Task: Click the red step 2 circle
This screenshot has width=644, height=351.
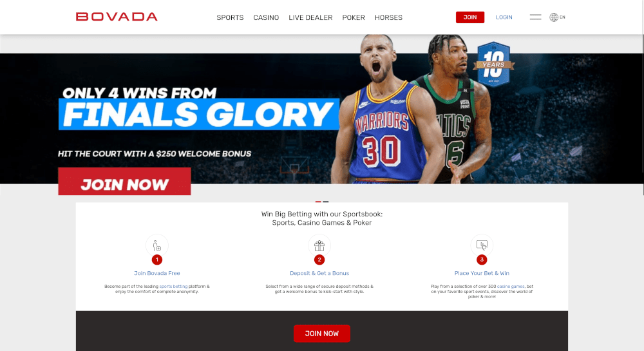Action: click(x=319, y=260)
